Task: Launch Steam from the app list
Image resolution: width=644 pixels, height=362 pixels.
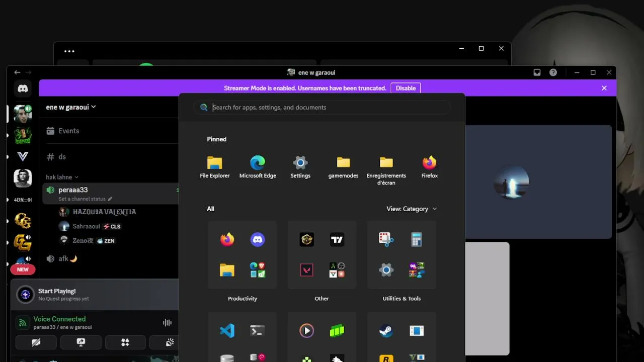Action: pyautogui.click(x=386, y=331)
